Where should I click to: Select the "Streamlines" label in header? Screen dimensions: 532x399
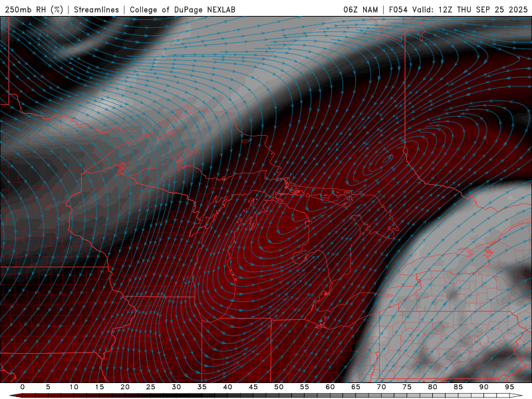coord(96,9)
